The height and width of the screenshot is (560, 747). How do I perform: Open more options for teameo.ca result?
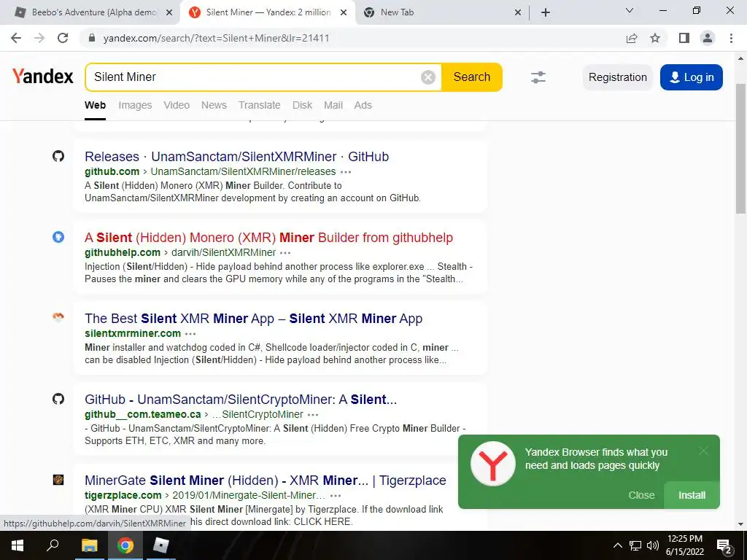tap(313, 415)
